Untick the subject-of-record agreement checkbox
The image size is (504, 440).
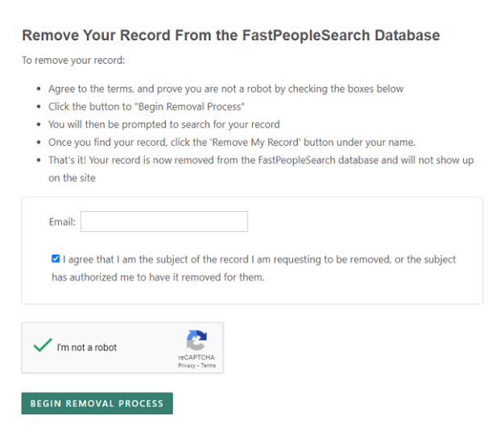point(56,259)
